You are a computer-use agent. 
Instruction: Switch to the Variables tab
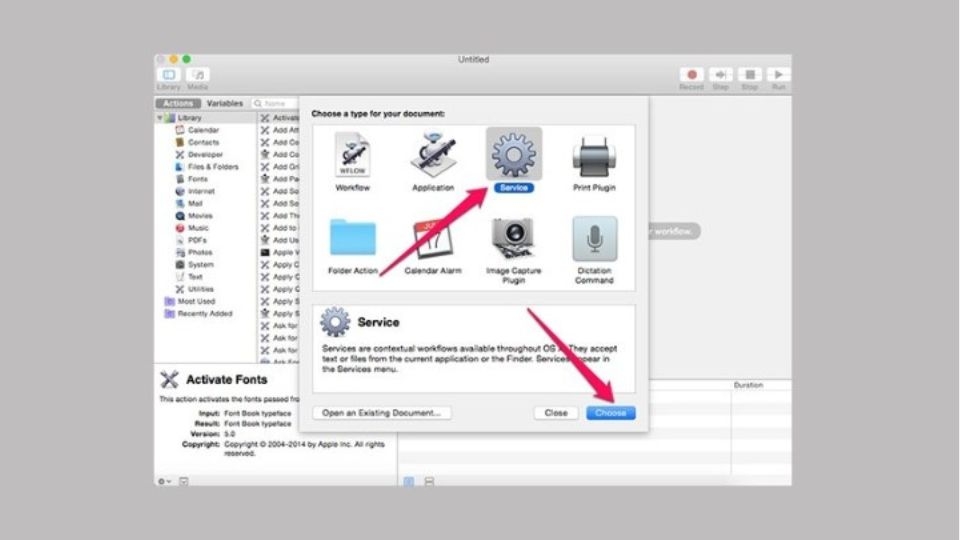coord(225,103)
